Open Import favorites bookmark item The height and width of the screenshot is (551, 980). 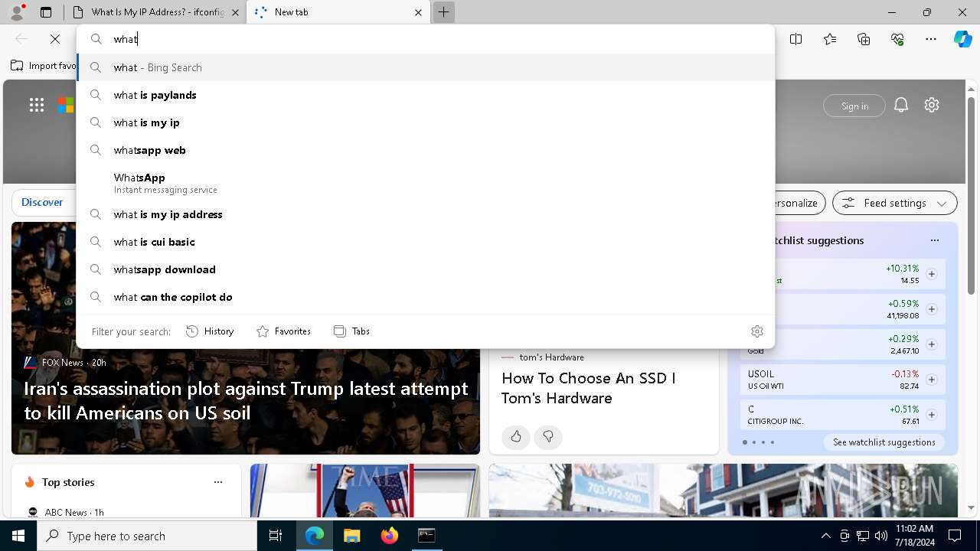[x=44, y=66]
